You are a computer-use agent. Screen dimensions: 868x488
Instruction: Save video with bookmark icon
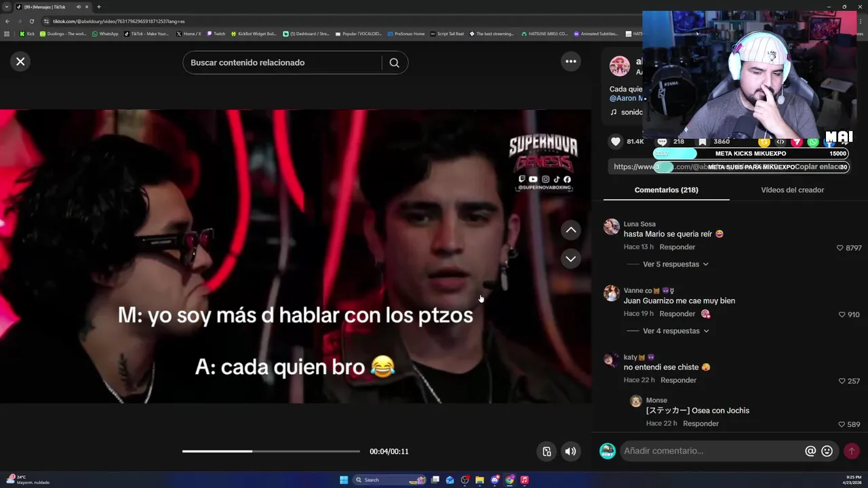click(x=703, y=141)
